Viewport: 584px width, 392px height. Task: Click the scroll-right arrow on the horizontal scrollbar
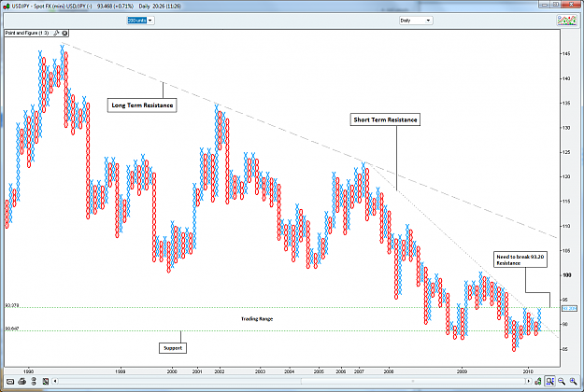(528, 381)
